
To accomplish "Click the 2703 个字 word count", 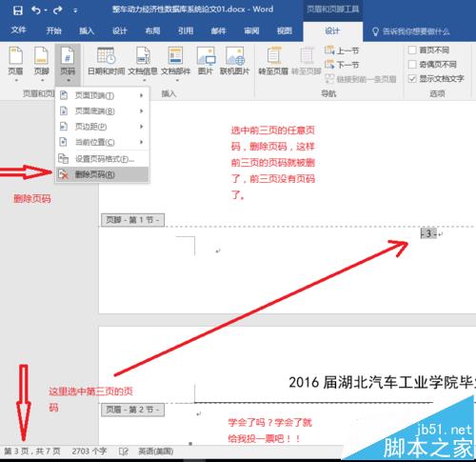I will 89,452.
